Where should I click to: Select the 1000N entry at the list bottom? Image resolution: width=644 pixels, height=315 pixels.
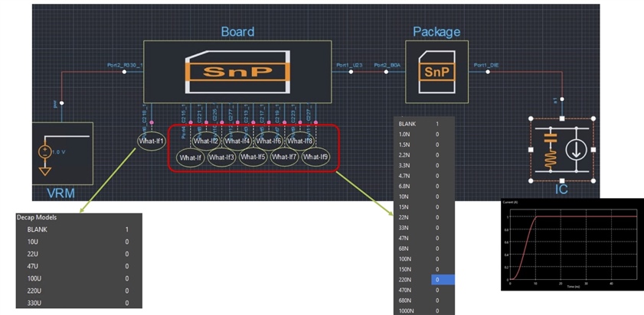coord(407,311)
